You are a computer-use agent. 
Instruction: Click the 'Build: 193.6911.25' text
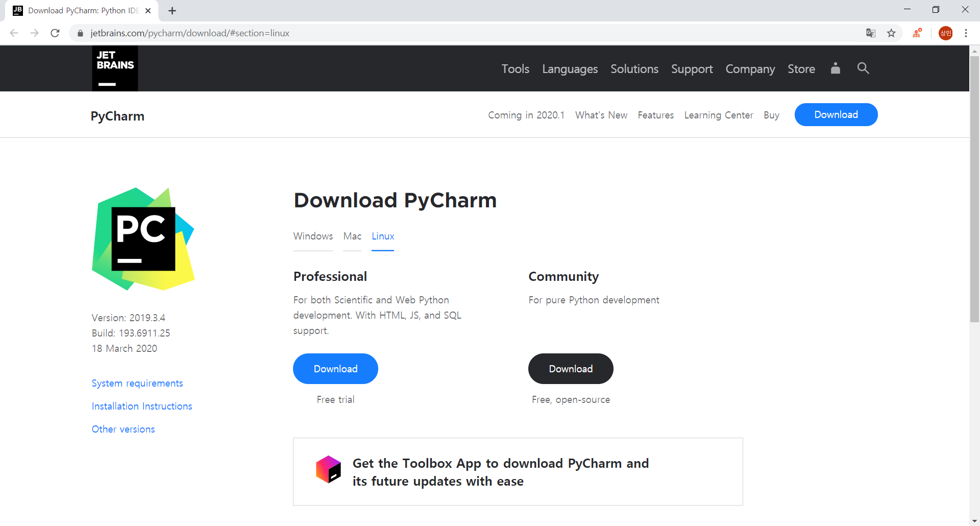[131, 333]
